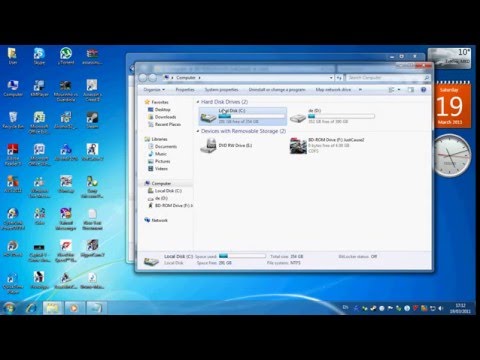
Task: Click Local Disk (C:) space used bar
Action: (252, 116)
